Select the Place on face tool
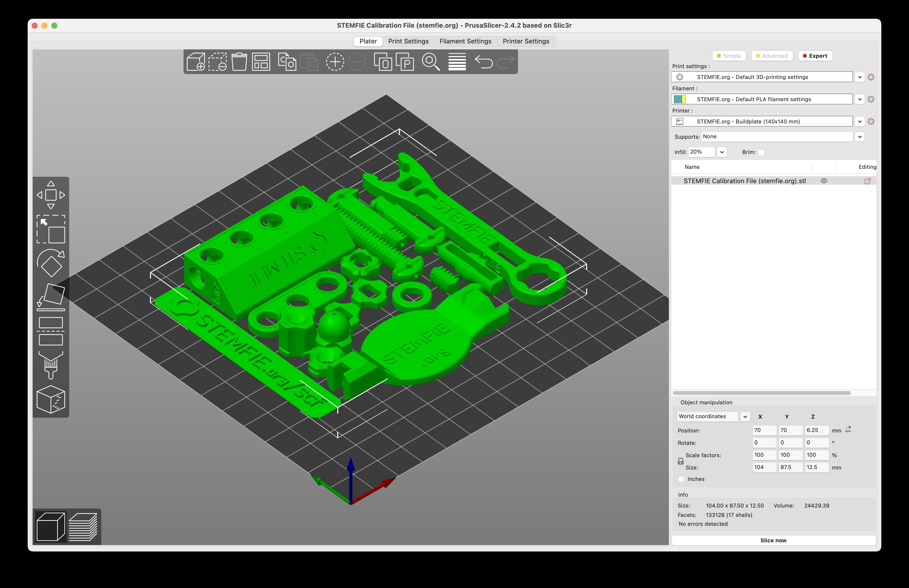Image resolution: width=909 pixels, height=588 pixels. (51, 297)
